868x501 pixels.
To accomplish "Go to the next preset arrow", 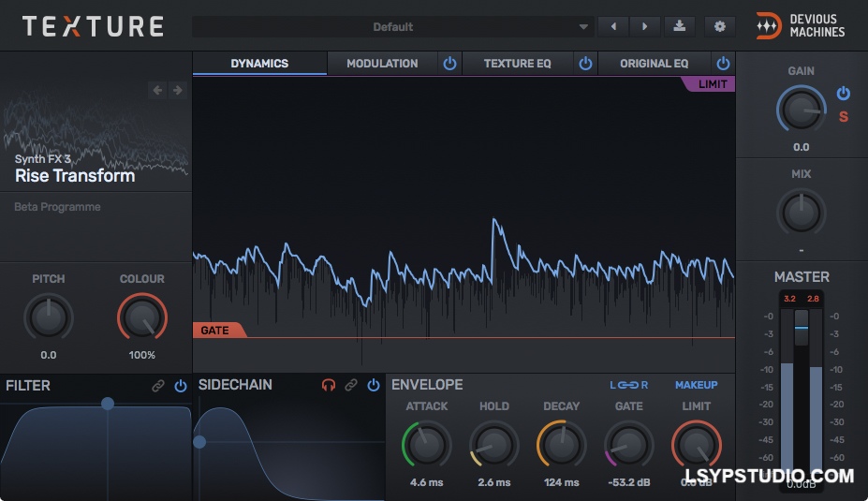I will click(x=644, y=26).
